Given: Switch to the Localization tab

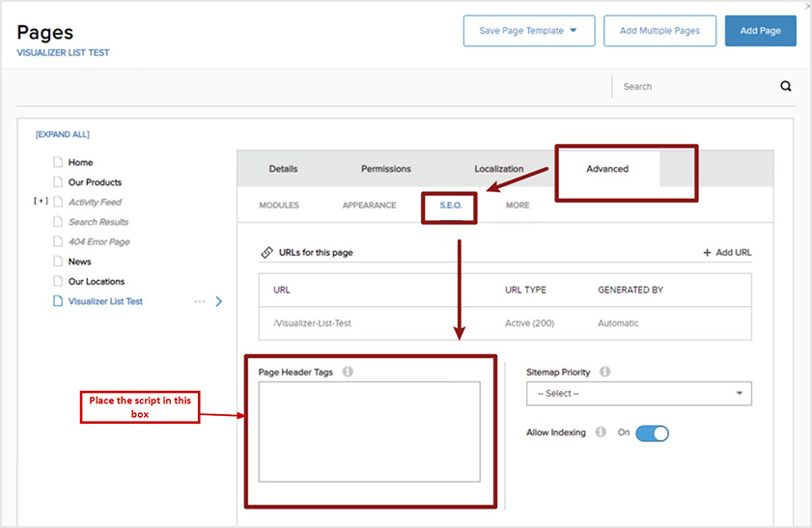Looking at the screenshot, I should (x=499, y=169).
